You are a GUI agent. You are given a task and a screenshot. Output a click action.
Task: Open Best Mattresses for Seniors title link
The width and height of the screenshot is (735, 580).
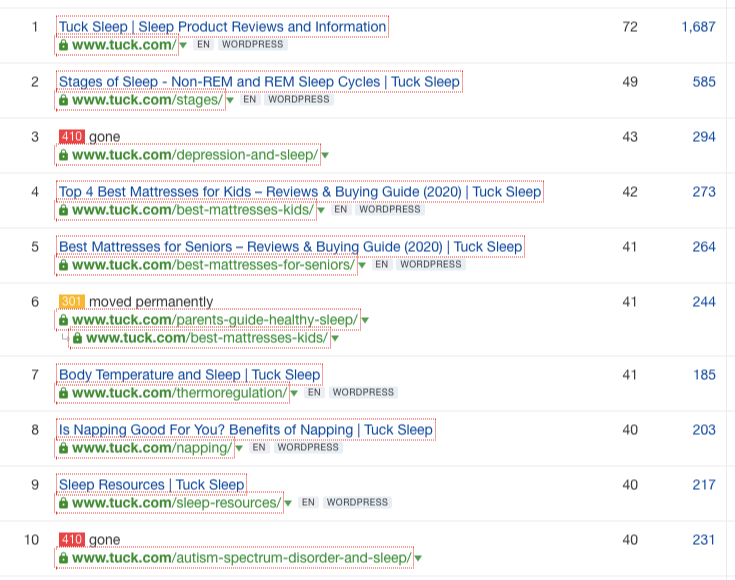click(291, 247)
